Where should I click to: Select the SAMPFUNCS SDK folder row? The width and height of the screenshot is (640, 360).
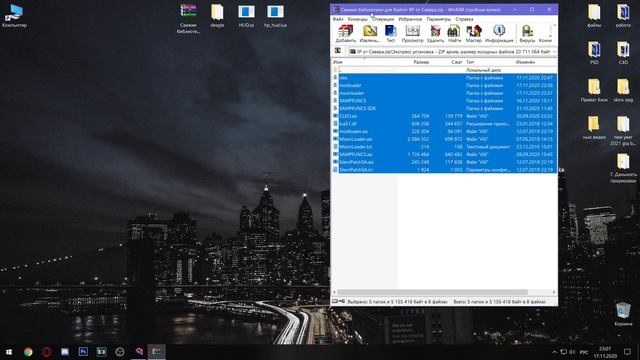click(x=444, y=108)
